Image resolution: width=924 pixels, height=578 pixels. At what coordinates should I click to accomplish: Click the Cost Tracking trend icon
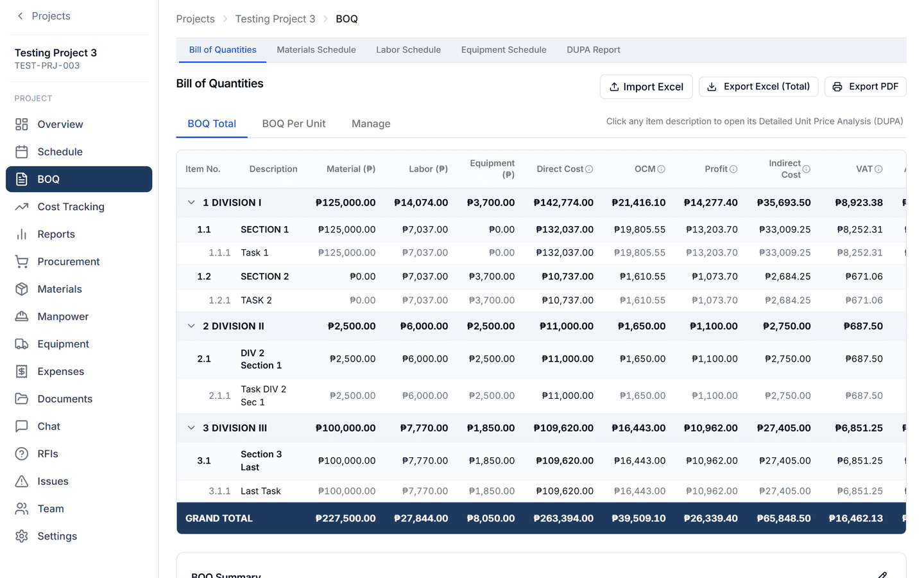pyautogui.click(x=22, y=207)
